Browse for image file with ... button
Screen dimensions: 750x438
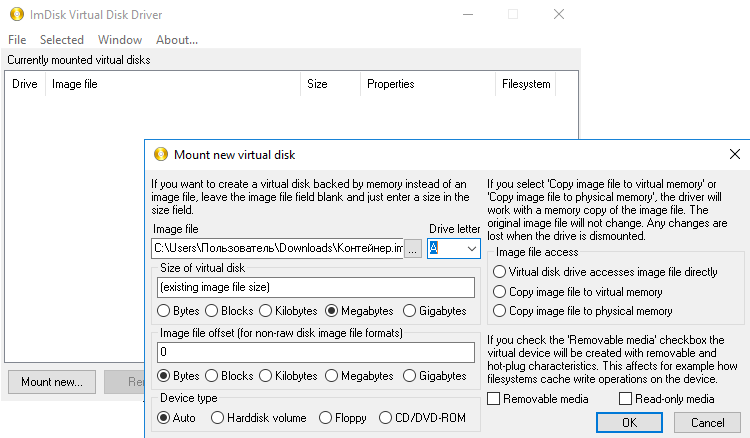413,249
